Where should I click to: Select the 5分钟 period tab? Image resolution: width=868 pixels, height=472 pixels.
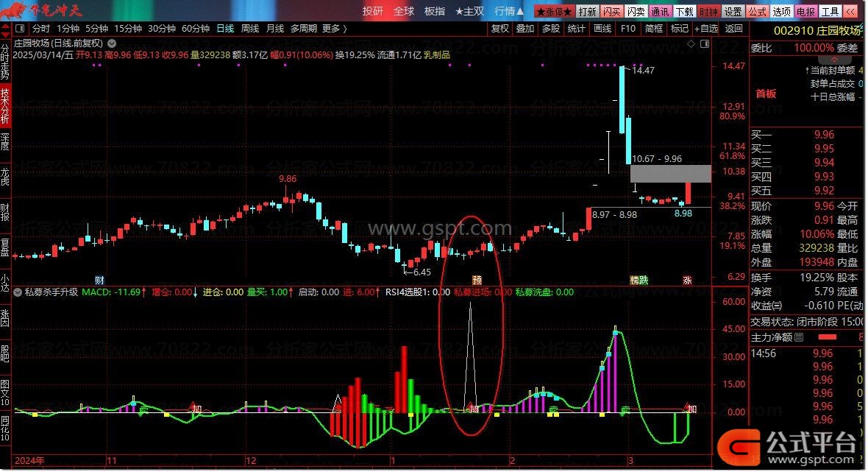[97, 28]
